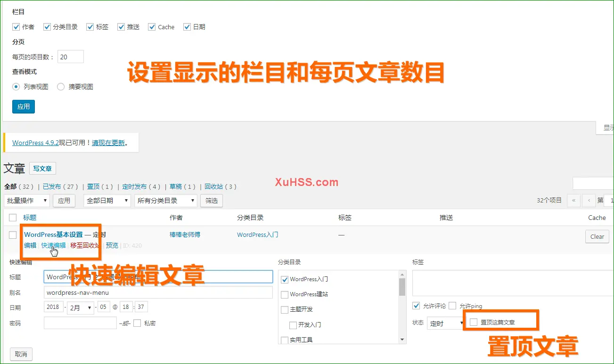Screen dimensions: 614x364
Task: Click the day 05 field
Action: pos(104,307)
